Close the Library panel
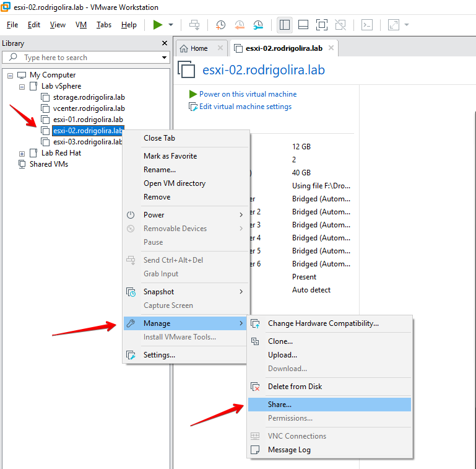476x469 pixels. pyautogui.click(x=165, y=43)
